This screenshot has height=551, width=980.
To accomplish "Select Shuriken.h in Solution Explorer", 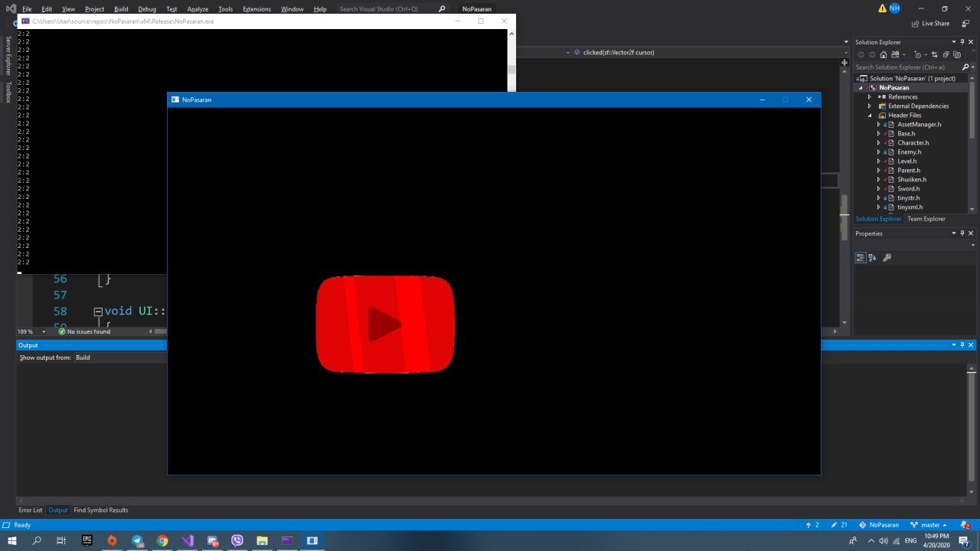I will click(x=912, y=180).
